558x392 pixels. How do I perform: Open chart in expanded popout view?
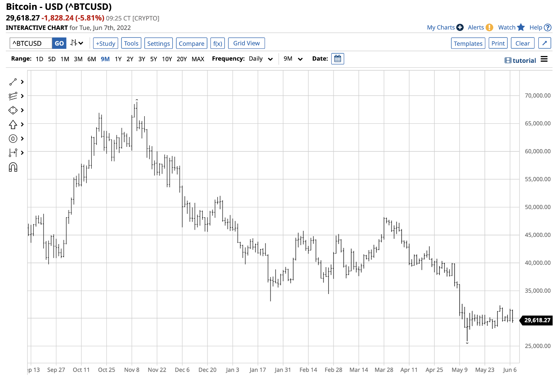pyautogui.click(x=544, y=43)
